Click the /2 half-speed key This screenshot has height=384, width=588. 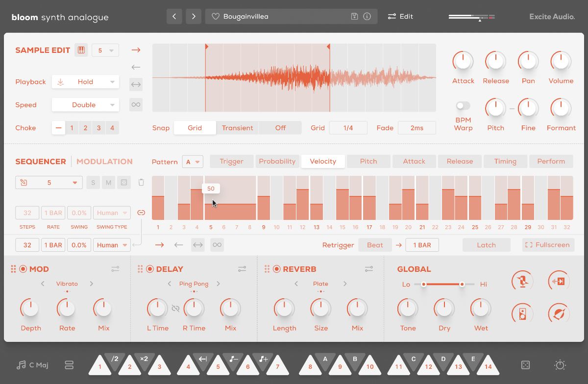[x=115, y=360]
